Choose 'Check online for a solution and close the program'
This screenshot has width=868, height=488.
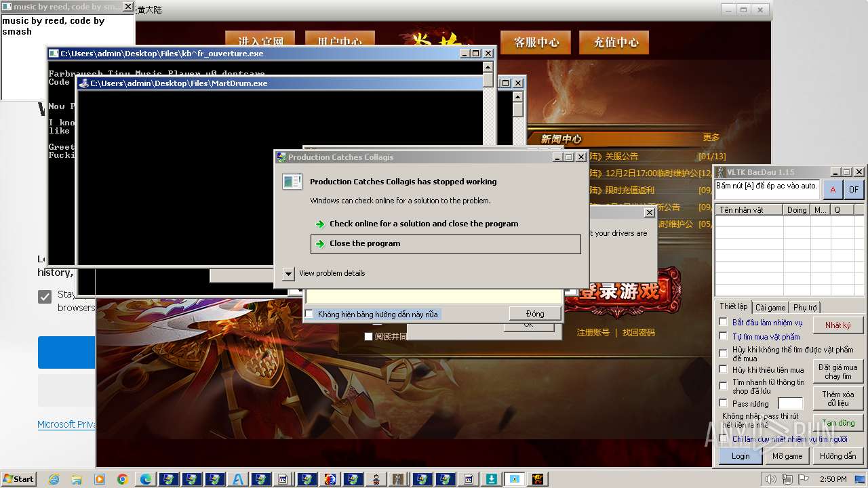click(424, 224)
